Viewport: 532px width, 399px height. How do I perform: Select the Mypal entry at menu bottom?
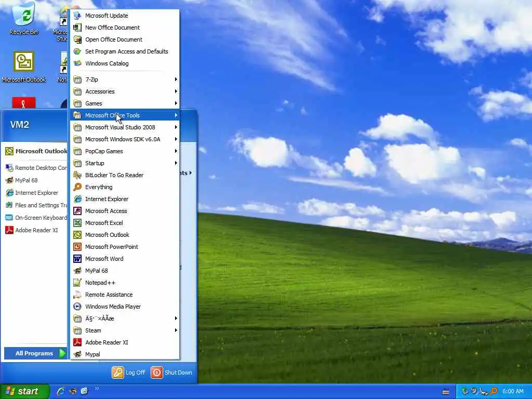pos(125,354)
